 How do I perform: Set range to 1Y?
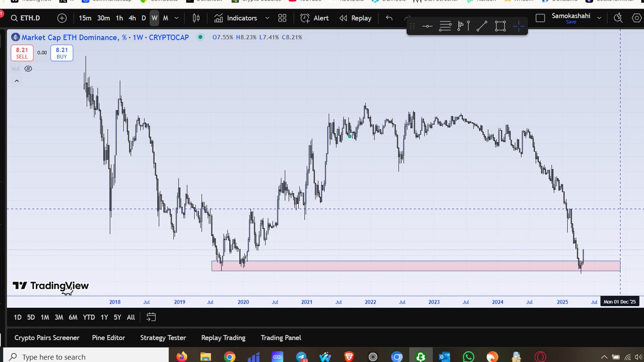pos(104,317)
